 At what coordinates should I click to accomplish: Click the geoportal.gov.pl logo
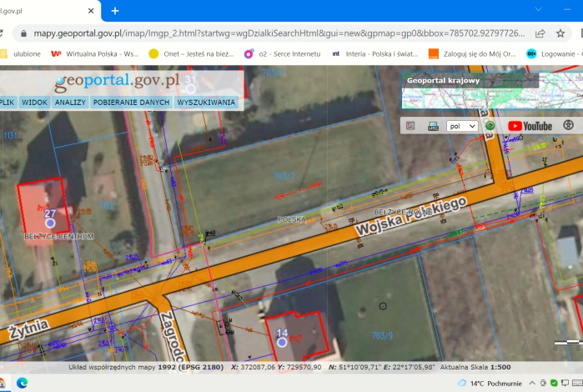tap(117, 82)
